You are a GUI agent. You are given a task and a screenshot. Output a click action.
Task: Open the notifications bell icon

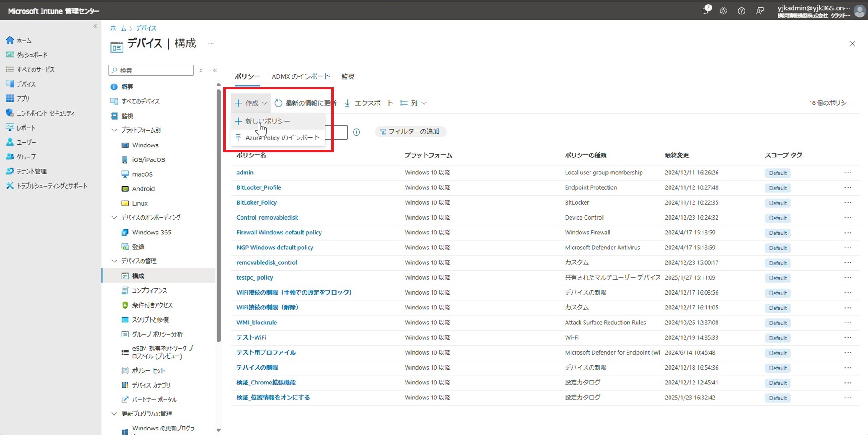pos(705,10)
